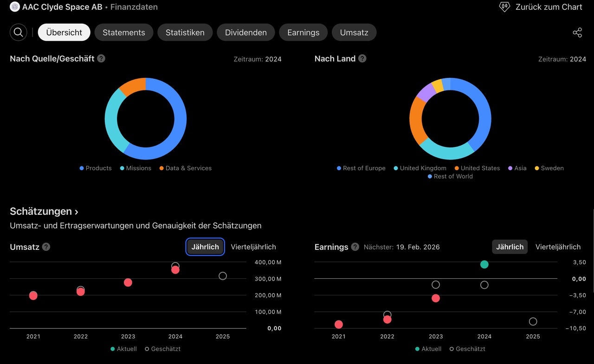Open the Dividenden tab

point(246,32)
